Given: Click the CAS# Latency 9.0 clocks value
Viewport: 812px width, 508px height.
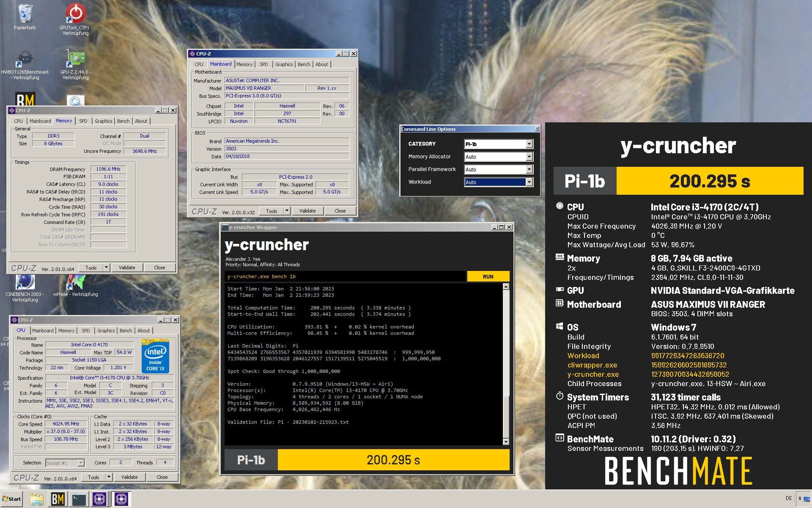Looking at the screenshot, I should [x=108, y=184].
